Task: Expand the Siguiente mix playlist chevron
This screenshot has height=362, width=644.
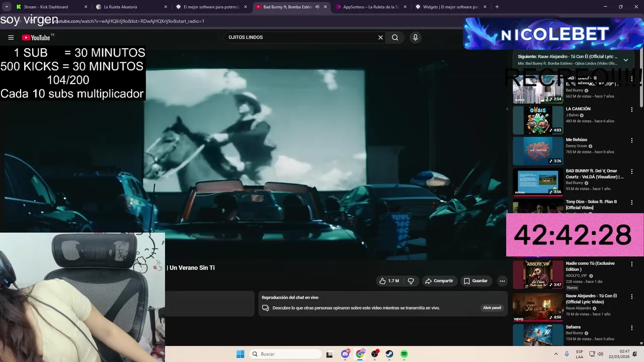Action: click(x=625, y=60)
